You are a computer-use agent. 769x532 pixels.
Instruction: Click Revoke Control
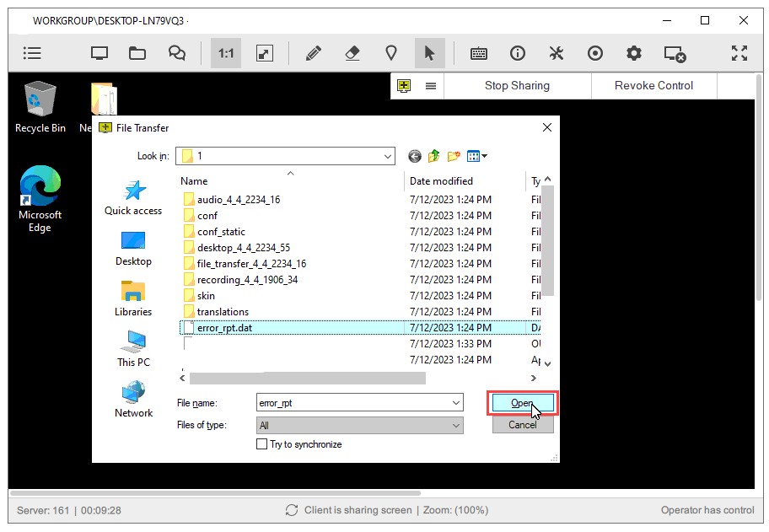653,85
